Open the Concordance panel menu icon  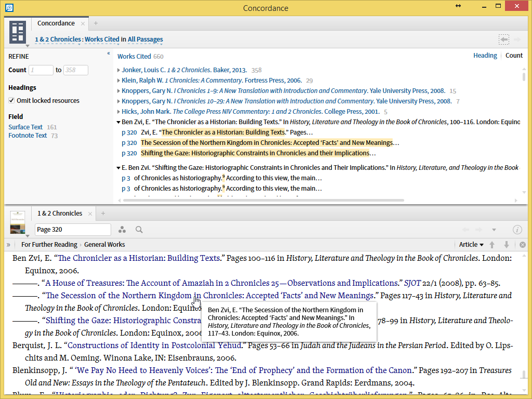18,32
